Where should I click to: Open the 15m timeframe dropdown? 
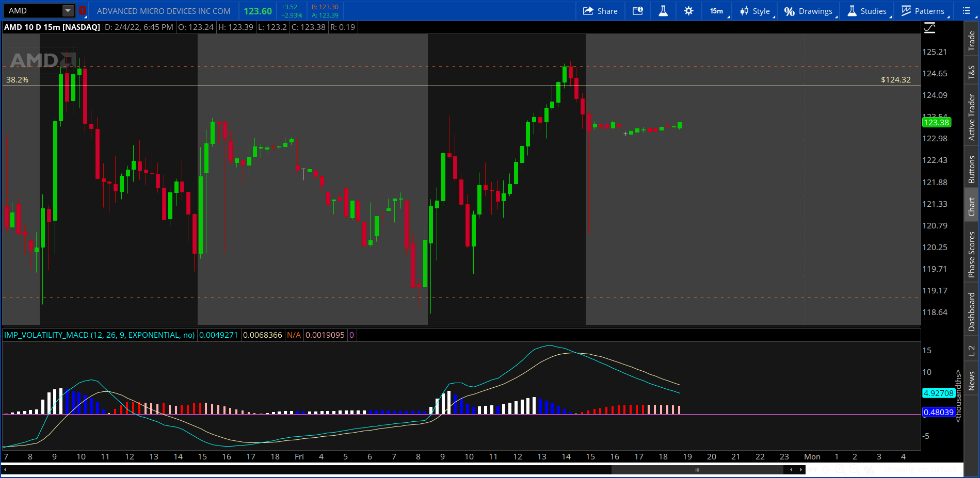point(716,10)
